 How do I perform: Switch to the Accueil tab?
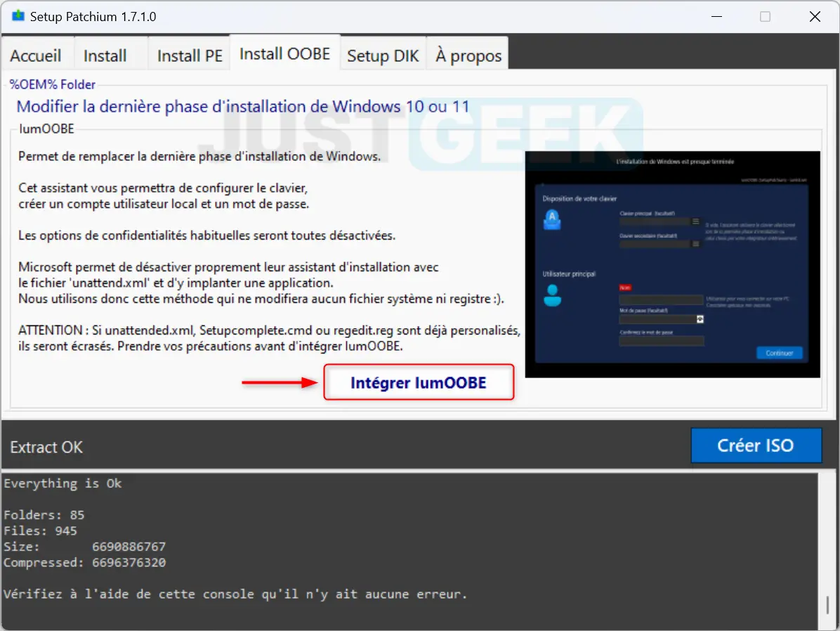tap(36, 56)
